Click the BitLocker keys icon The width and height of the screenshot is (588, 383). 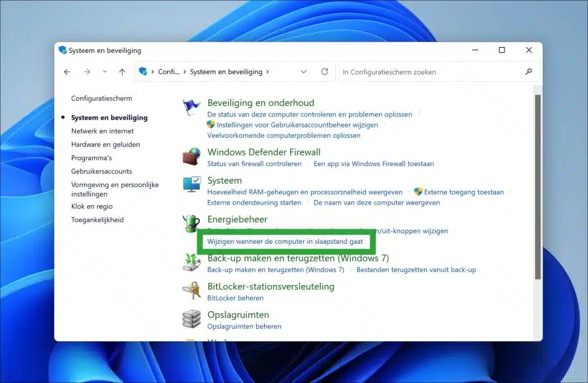tap(191, 291)
